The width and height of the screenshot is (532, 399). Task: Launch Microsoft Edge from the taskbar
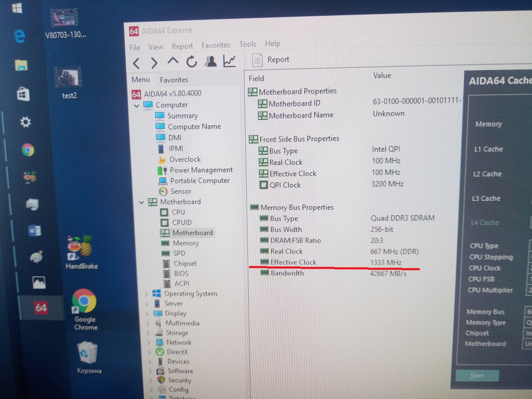click(19, 37)
